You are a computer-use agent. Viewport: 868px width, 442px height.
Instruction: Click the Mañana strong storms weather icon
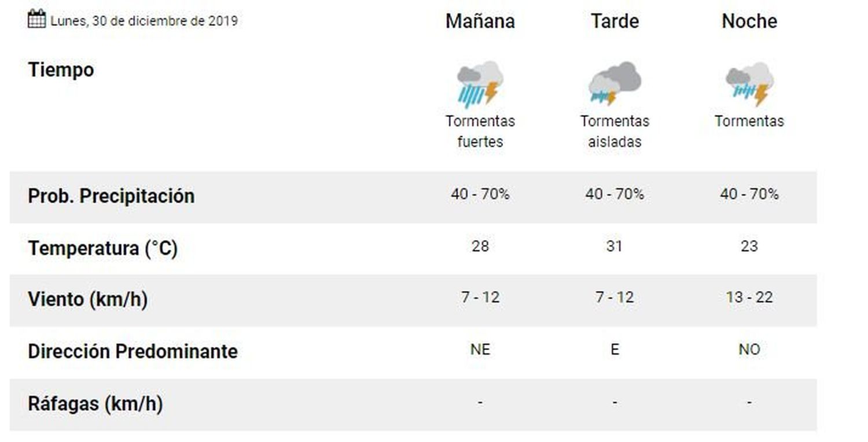(x=480, y=84)
